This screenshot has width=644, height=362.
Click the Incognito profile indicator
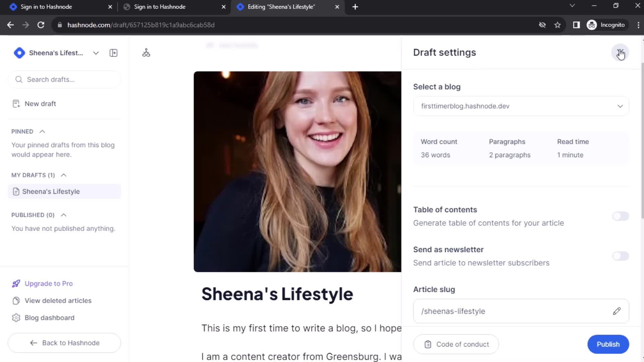coord(606,25)
